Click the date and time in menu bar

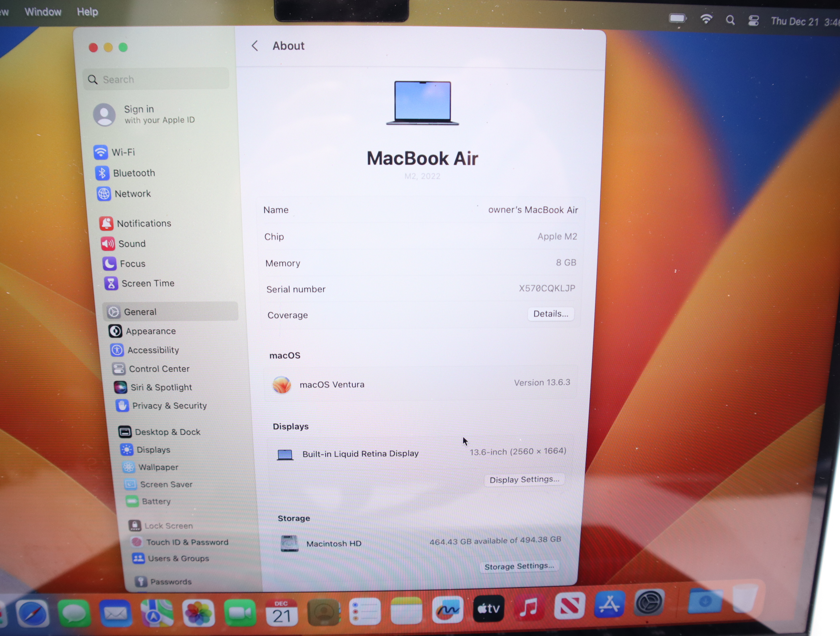click(805, 21)
